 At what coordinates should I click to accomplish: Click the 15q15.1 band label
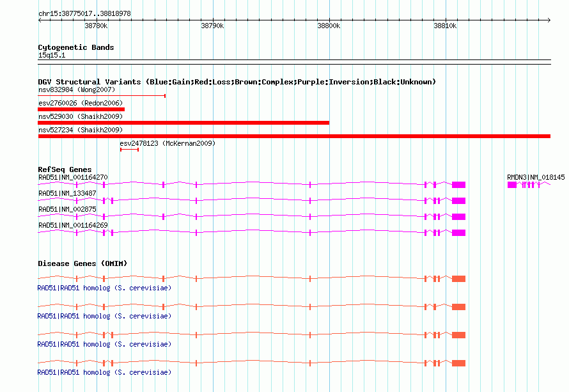(x=52, y=55)
